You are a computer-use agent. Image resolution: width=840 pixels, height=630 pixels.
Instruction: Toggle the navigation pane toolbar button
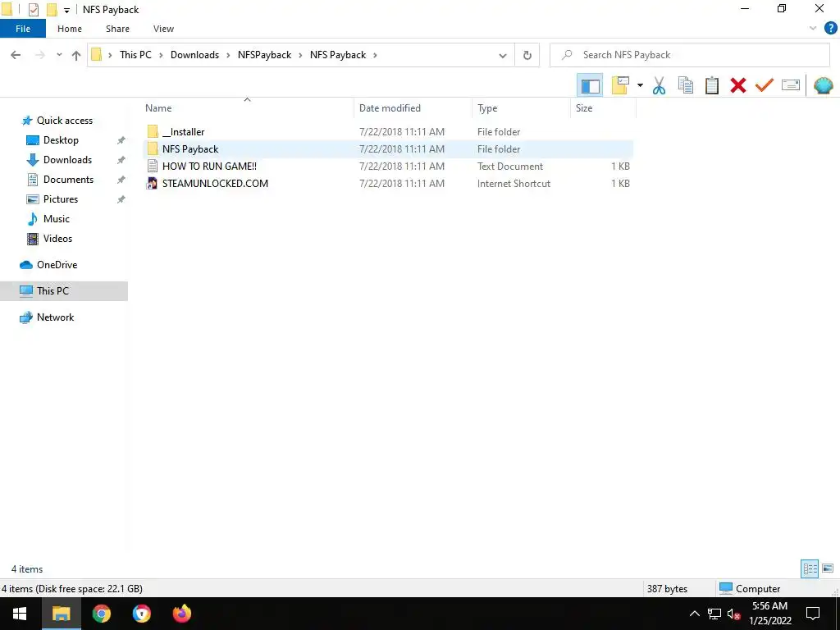(x=590, y=85)
